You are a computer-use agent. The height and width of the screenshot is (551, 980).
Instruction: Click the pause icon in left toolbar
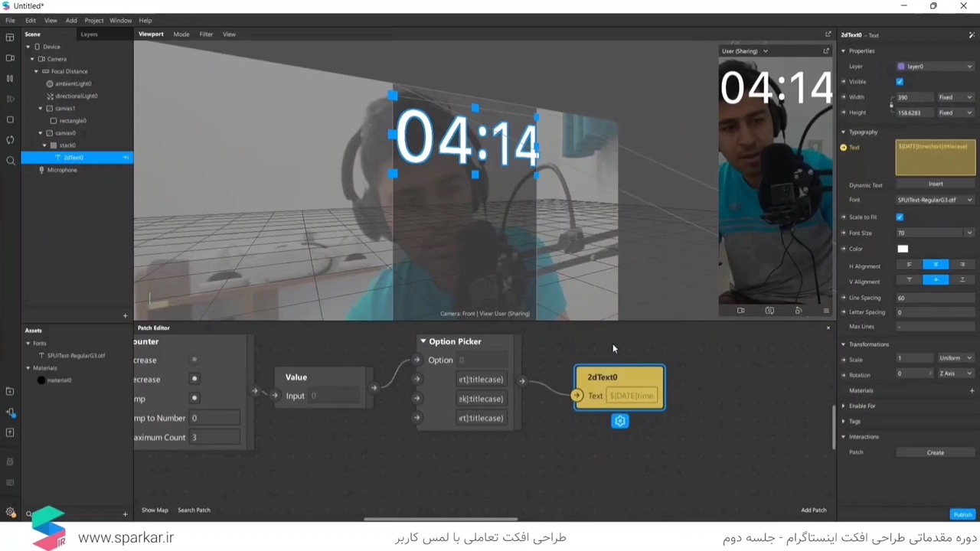(10, 79)
